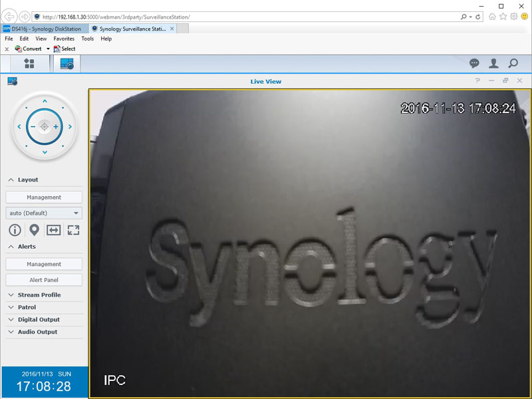Switch to DS416j Synology DiskStation tab
532x399 pixels.
(x=45, y=29)
